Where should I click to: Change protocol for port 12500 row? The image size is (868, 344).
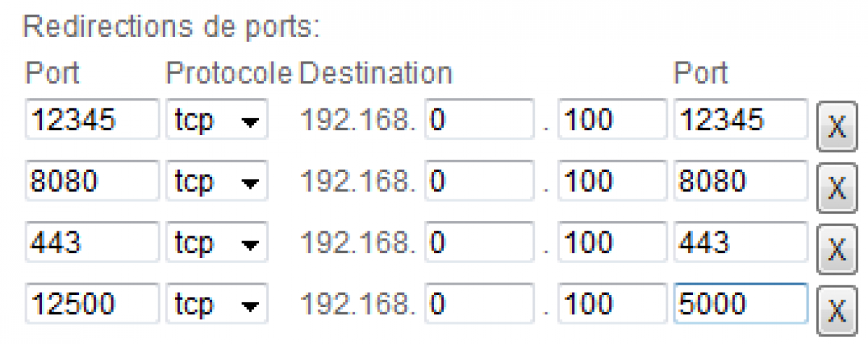[x=216, y=304]
